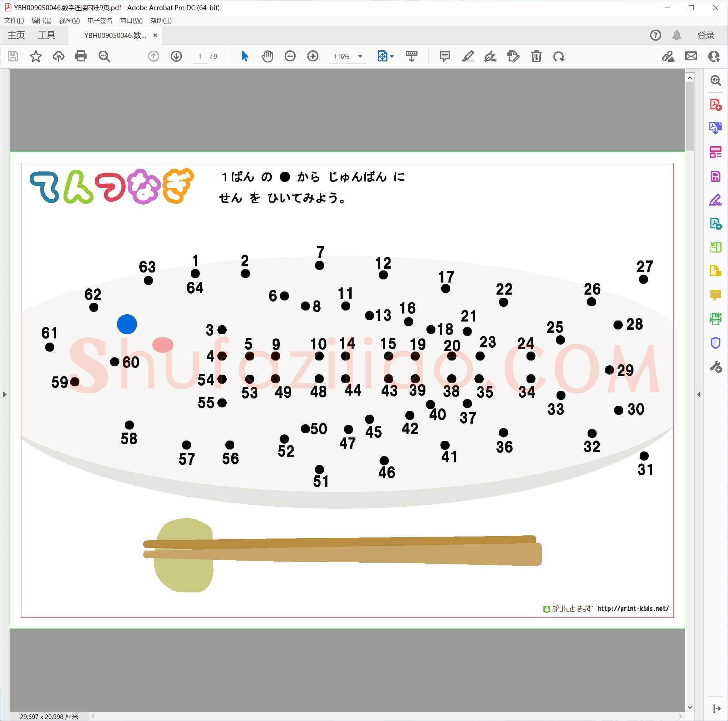Click the print icon in toolbar
Viewport: 728px width, 721px height.
point(81,57)
